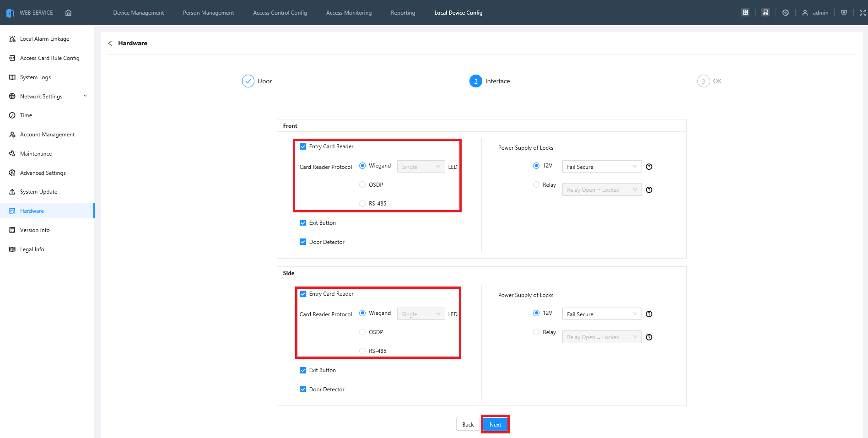Click the network topology icon in header

766,13
